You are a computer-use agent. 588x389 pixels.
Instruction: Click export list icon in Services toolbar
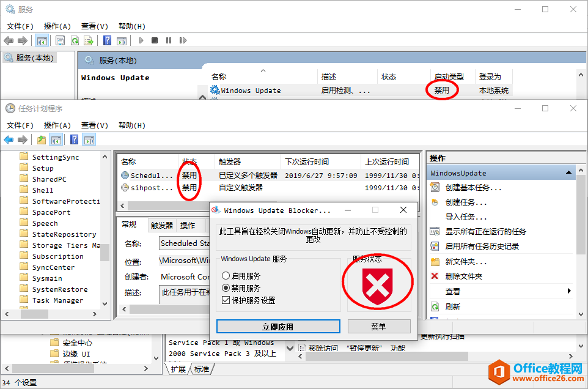coord(89,40)
